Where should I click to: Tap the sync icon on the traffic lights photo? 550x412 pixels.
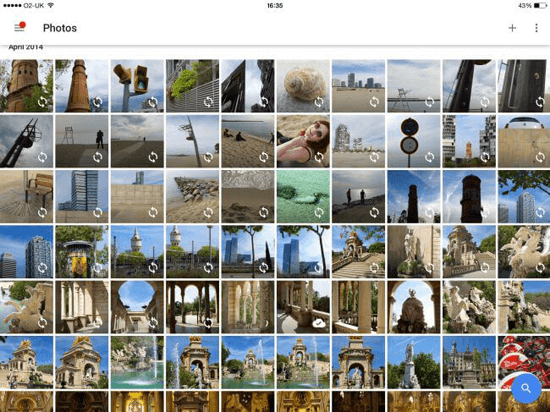coord(153,102)
